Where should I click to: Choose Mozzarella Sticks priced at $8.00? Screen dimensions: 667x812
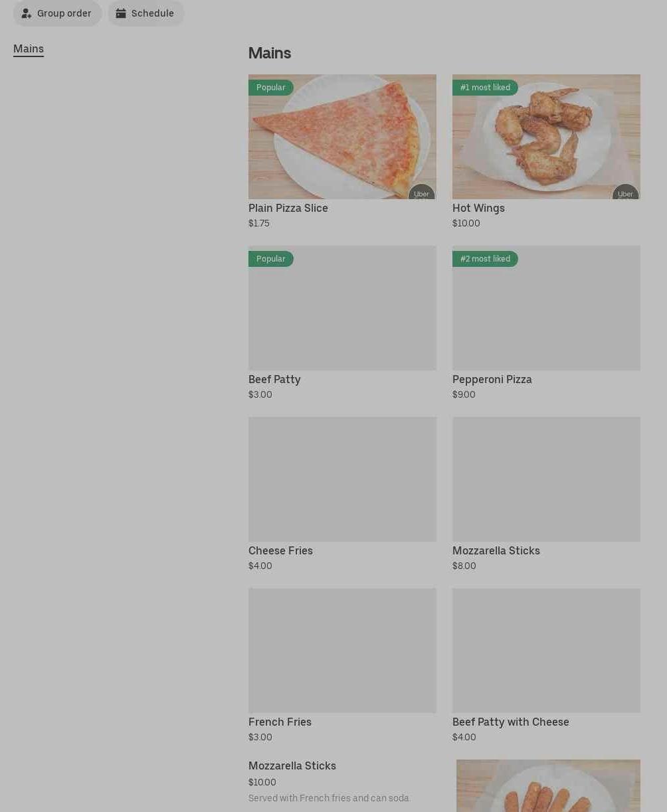click(x=546, y=495)
